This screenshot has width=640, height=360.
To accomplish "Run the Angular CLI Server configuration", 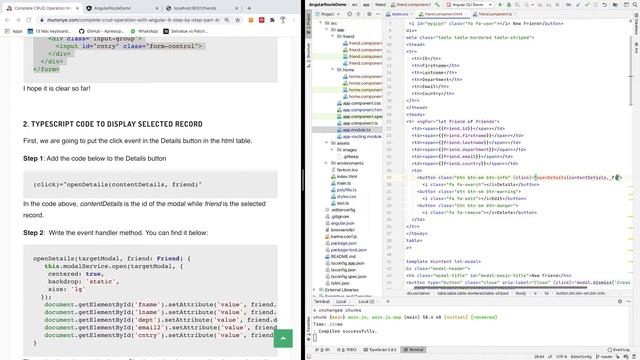I will click(500, 4).
